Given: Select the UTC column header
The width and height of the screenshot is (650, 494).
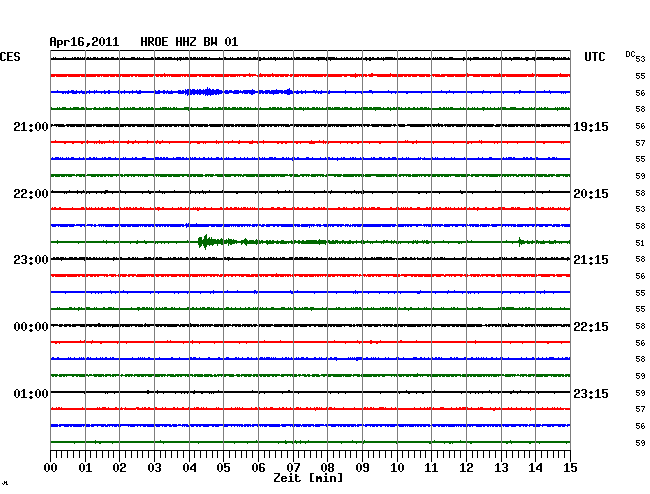Looking at the screenshot, I should click(594, 57).
